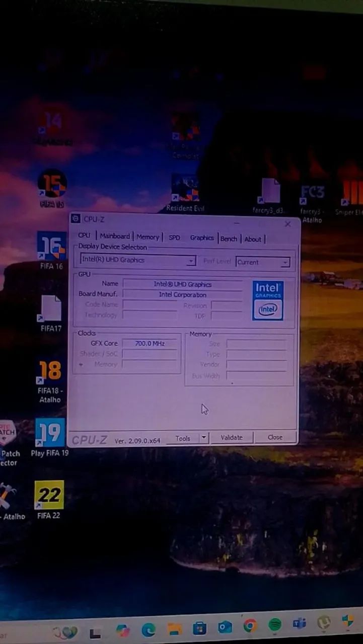The height and width of the screenshot is (644, 363).
Task: Click the version text Ver. 2.09.0.x64
Action: point(137,441)
